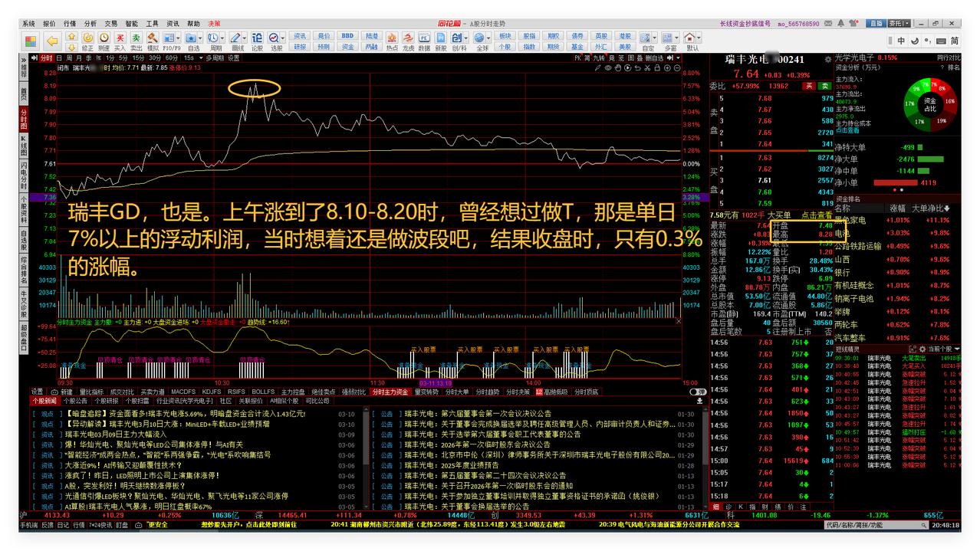Expand the 画线 dropdown arrow
Image resolution: width=980 pixels, height=551 pixels.
click(x=245, y=38)
